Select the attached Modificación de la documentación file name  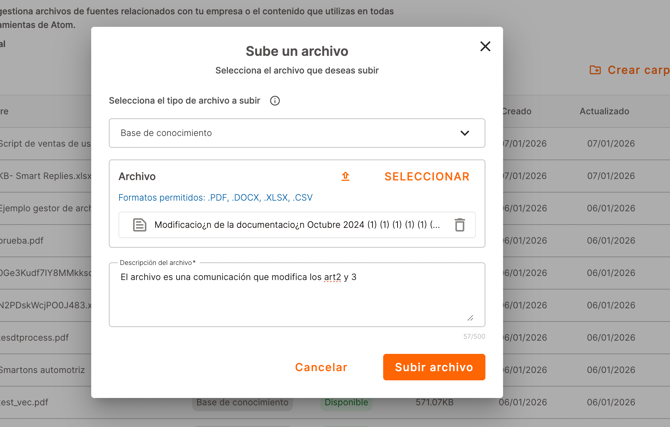coord(297,225)
